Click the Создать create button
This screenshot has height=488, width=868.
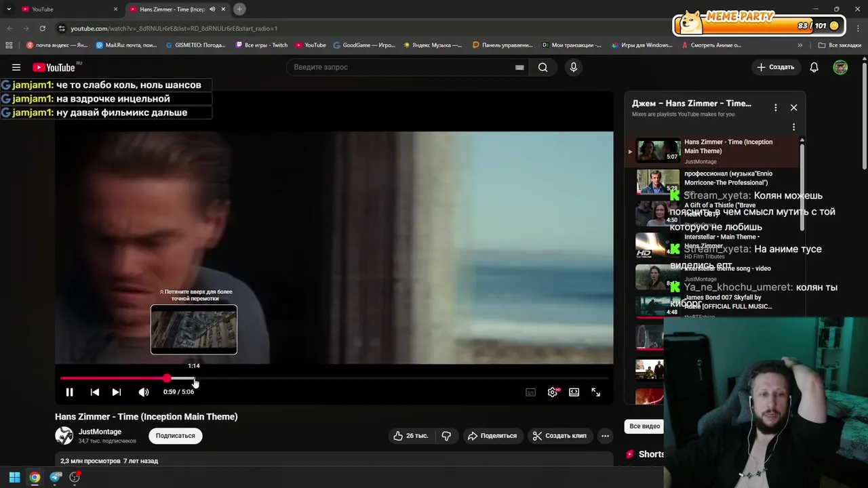pos(775,67)
